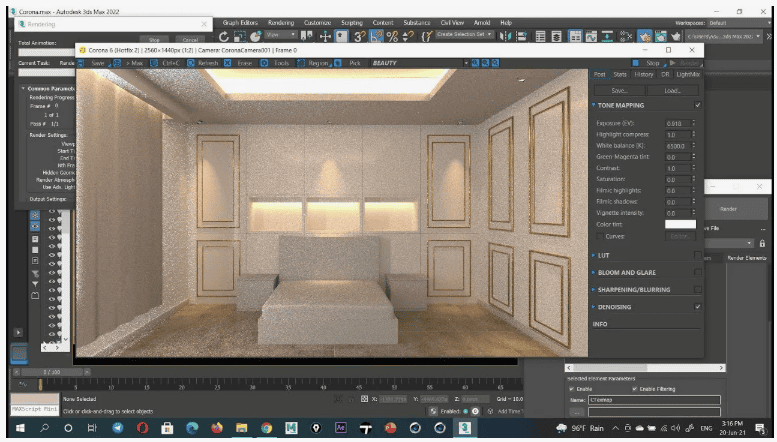Click Edit Named Selection Sets icon

426,36
